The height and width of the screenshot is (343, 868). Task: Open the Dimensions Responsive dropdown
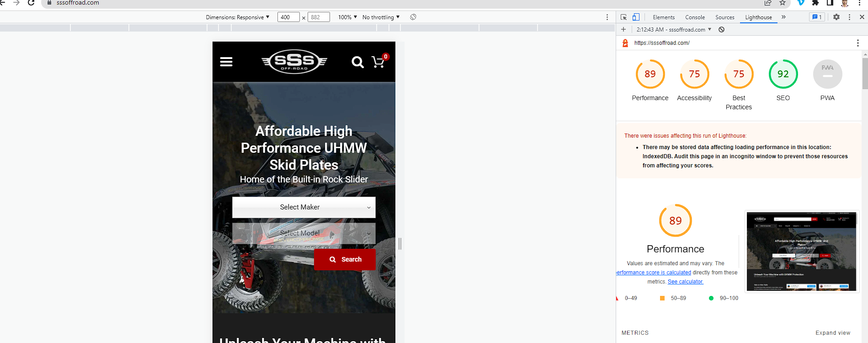click(x=238, y=17)
